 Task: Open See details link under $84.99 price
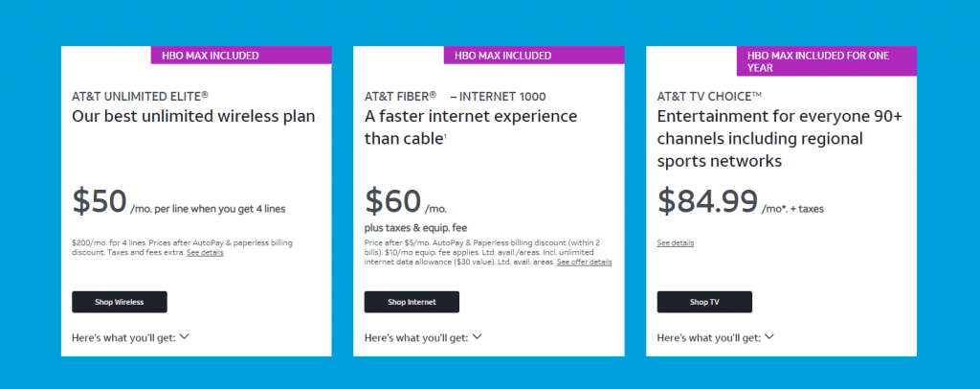(675, 242)
